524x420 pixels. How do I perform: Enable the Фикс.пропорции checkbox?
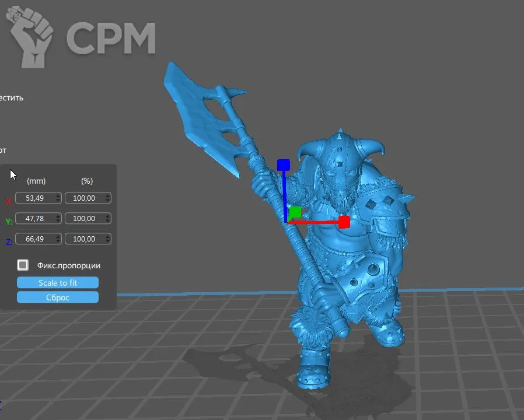(23, 265)
